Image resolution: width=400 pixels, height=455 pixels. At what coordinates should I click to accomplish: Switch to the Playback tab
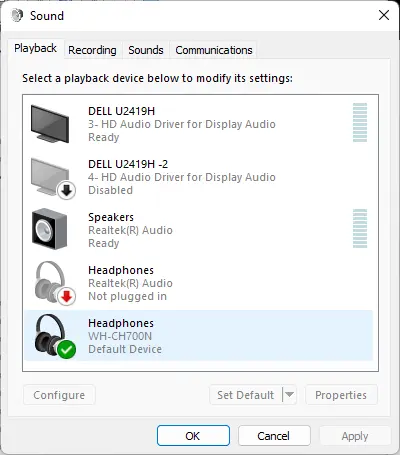pos(35,48)
